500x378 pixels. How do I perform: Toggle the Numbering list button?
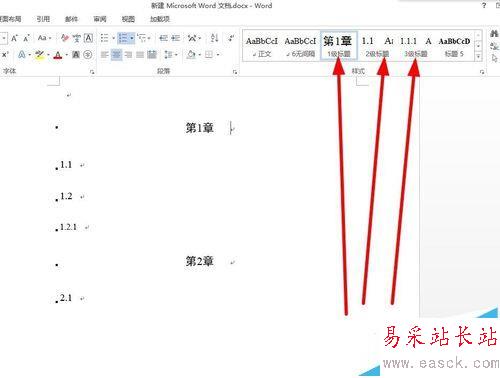(x=123, y=38)
